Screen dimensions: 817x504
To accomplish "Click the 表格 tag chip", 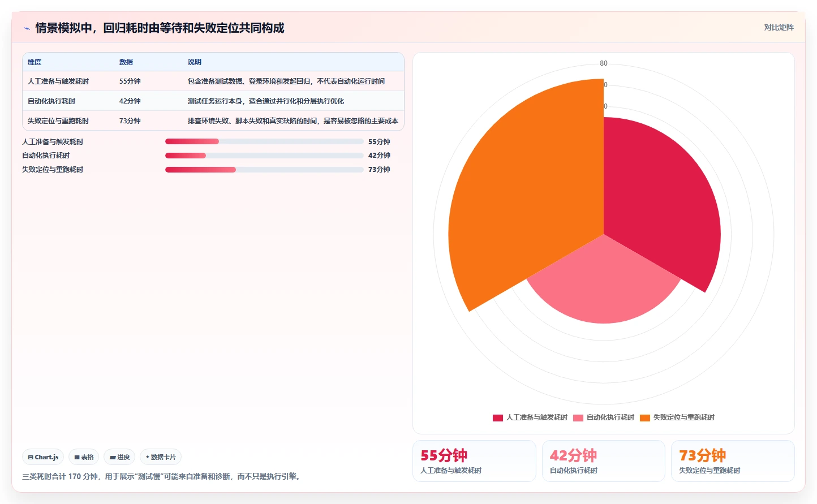I will 84,457.
